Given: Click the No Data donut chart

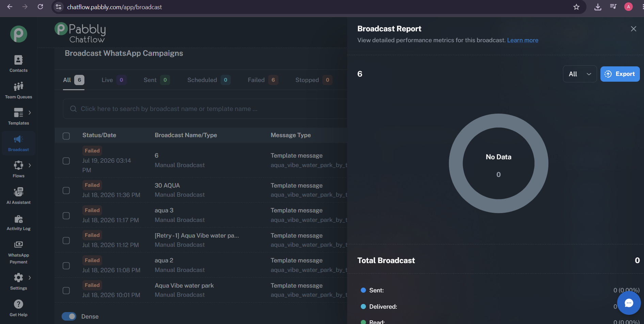Looking at the screenshot, I should (498, 163).
